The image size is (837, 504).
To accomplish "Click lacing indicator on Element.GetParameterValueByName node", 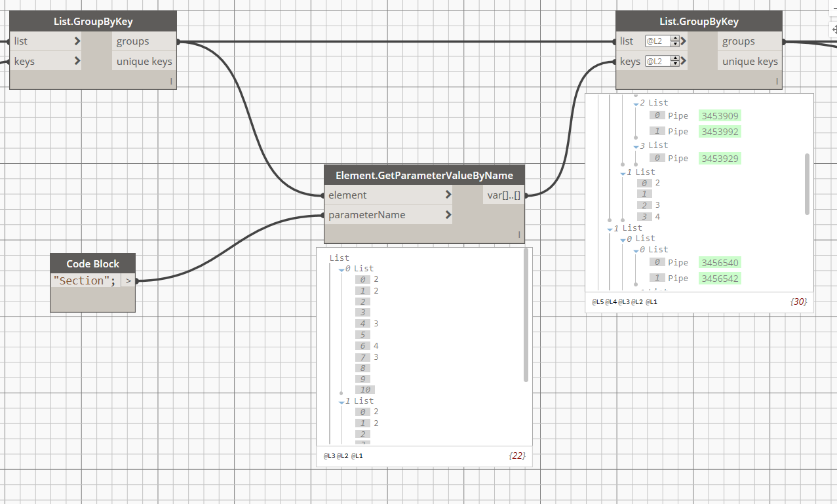I will 519,235.
